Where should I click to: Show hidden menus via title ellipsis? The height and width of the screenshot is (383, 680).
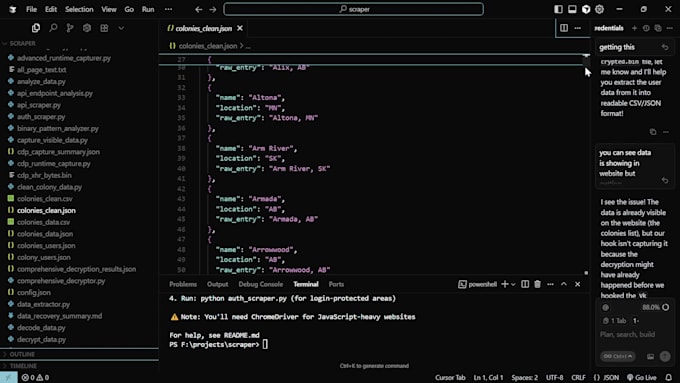click(168, 9)
